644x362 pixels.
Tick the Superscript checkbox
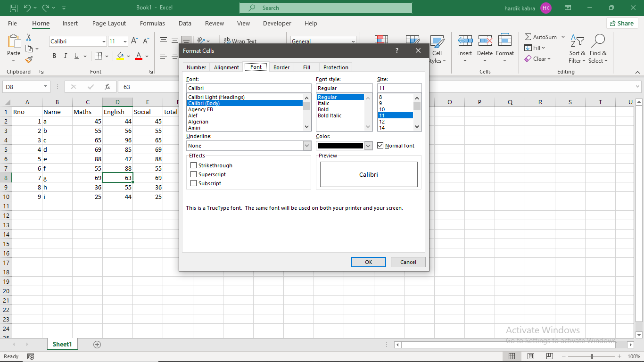coord(194,174)
